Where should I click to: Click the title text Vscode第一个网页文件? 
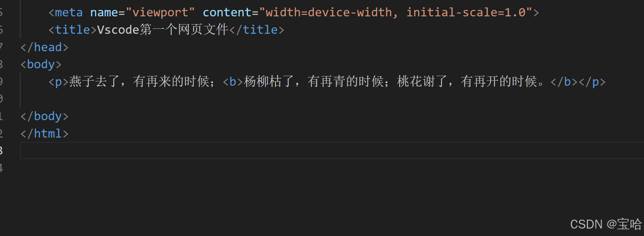[163, 29]
